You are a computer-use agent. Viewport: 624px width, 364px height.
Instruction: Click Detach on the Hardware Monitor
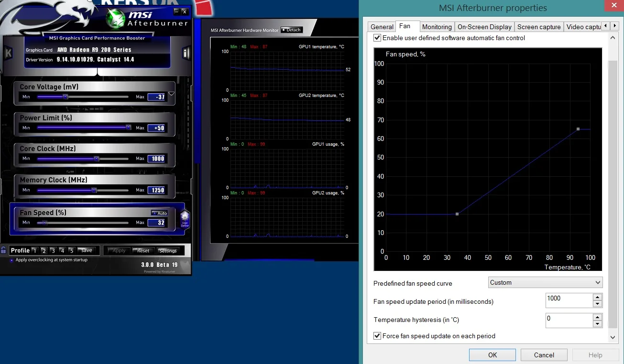click(292, 30)
